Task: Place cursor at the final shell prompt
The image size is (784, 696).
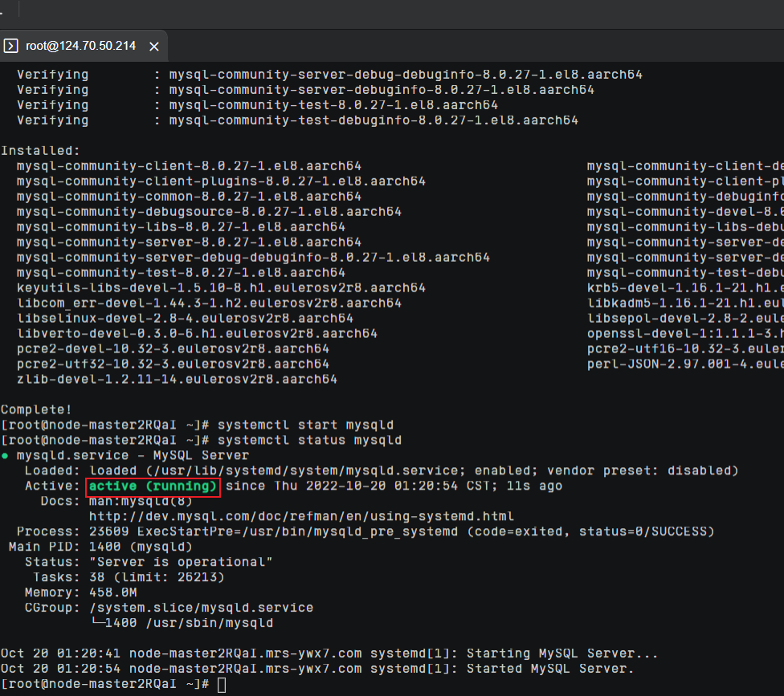Action: (x=222, y=684)
